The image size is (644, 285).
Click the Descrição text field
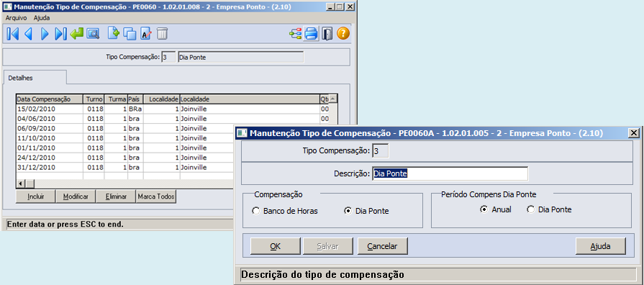tap(450, 173)
